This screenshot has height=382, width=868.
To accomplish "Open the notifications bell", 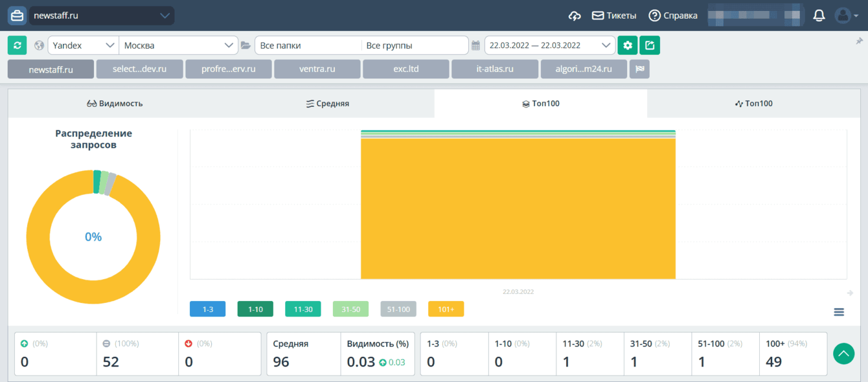I will point(819,16).
